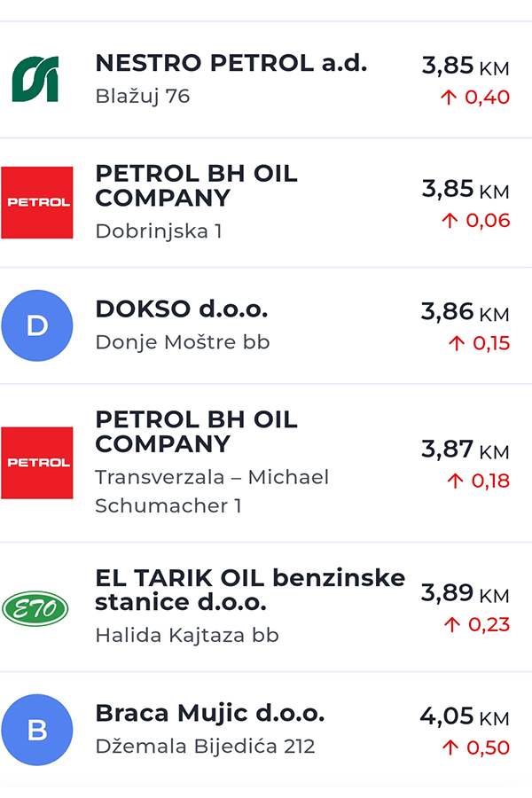Click the green ETO oval logo
532x798 pixels.
35,608
